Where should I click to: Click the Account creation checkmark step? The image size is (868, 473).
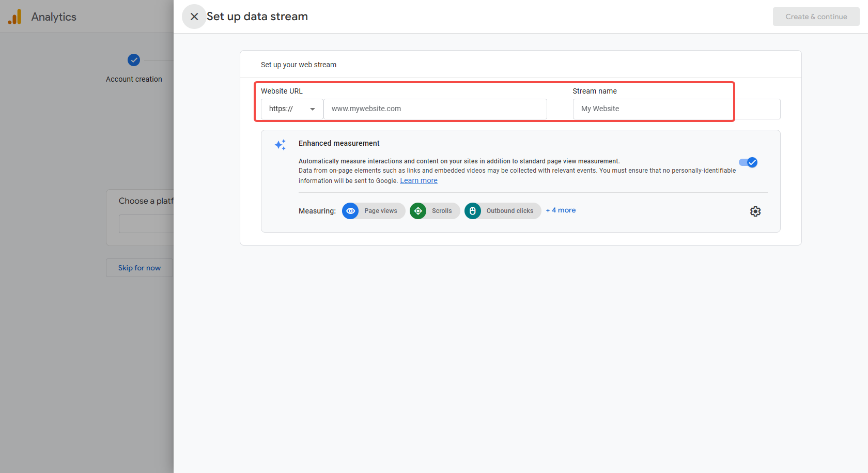[x=134, y=60]
